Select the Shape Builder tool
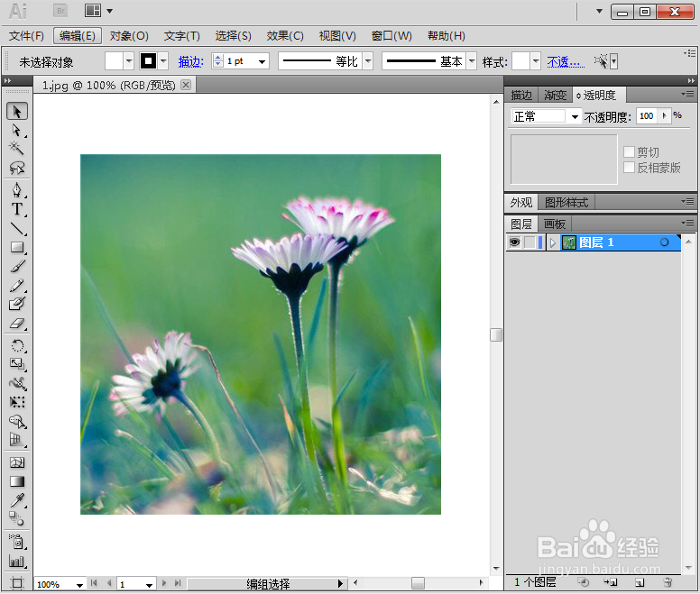Image resolution: width=700 pixels, height=594 pixels. 17,422
